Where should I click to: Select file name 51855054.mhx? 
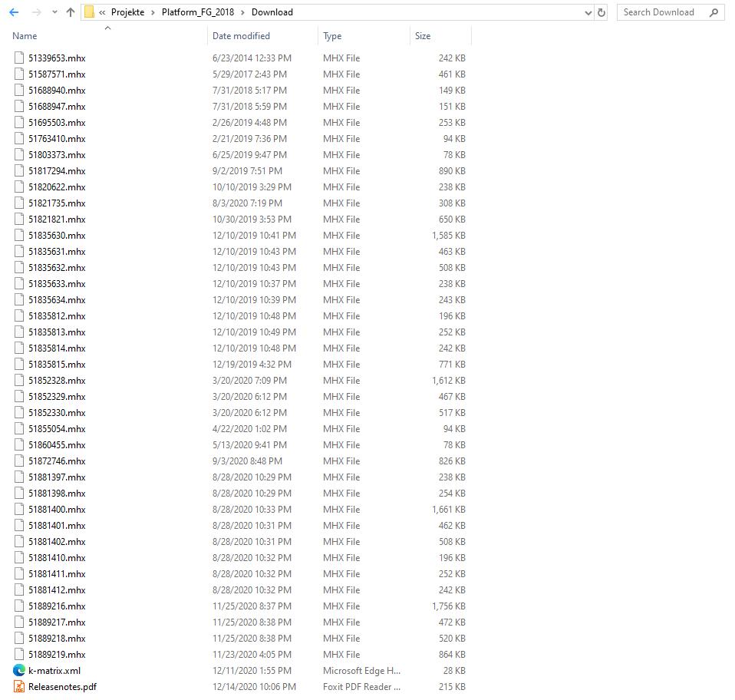tap(57, 428)
